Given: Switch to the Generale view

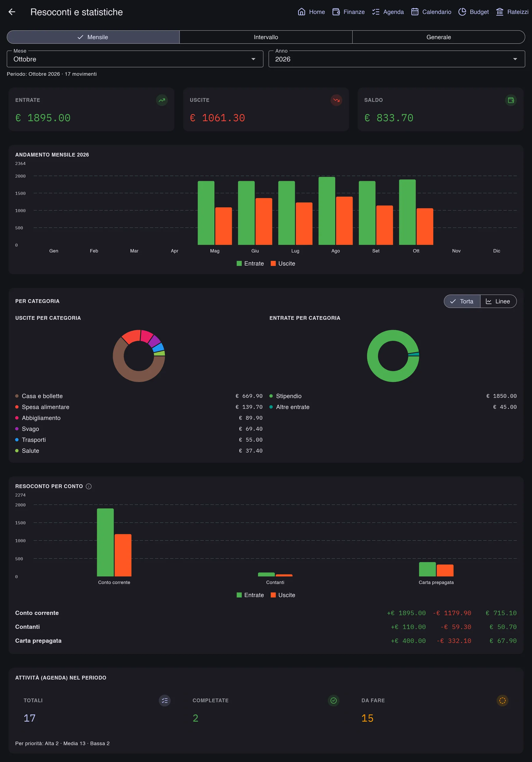Looking at the screenshot, I should point(439,37).
